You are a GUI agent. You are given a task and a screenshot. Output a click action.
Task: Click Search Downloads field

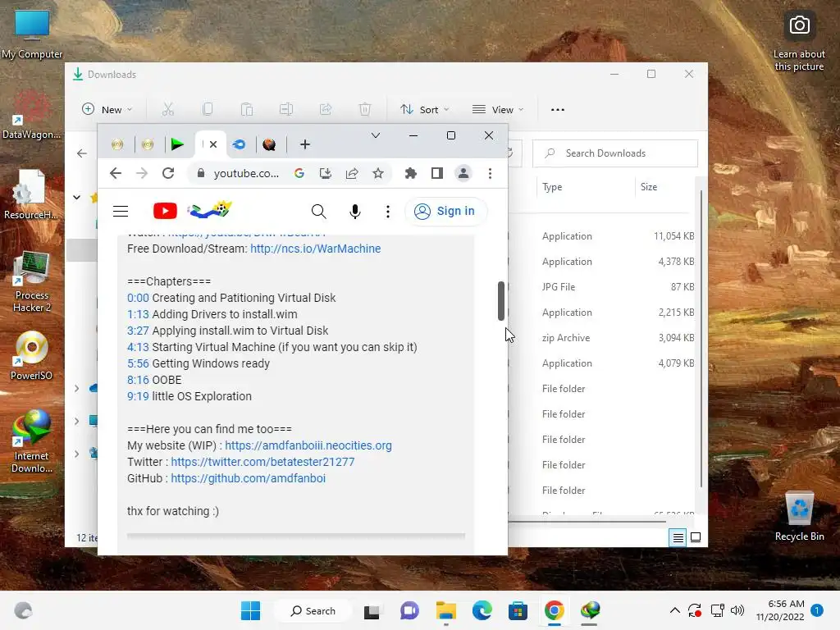click(x=615, y=153)
